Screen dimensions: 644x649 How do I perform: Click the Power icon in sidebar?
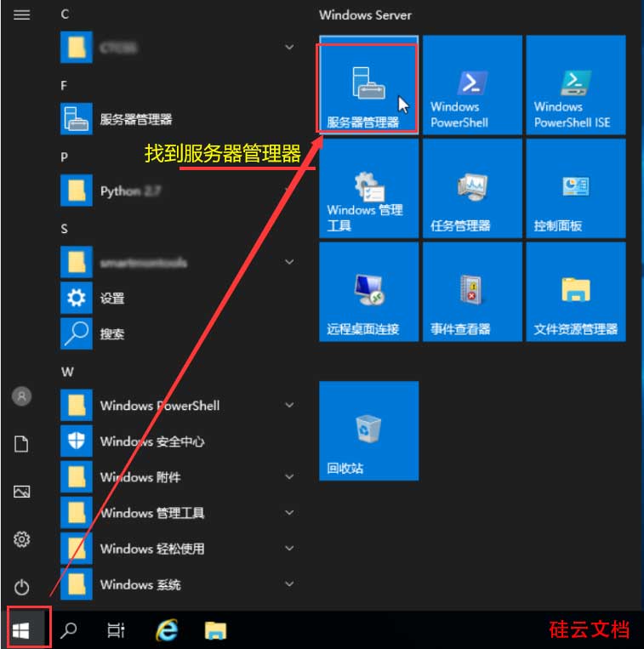21,587
